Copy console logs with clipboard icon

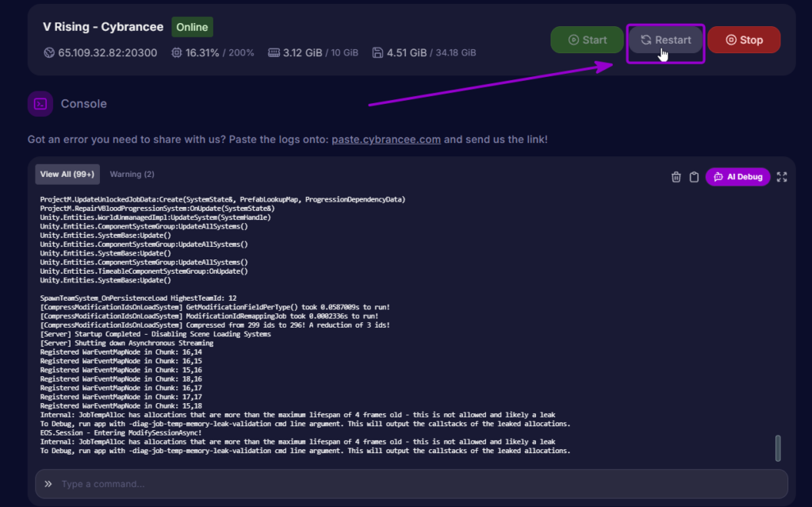coord(694,177)
